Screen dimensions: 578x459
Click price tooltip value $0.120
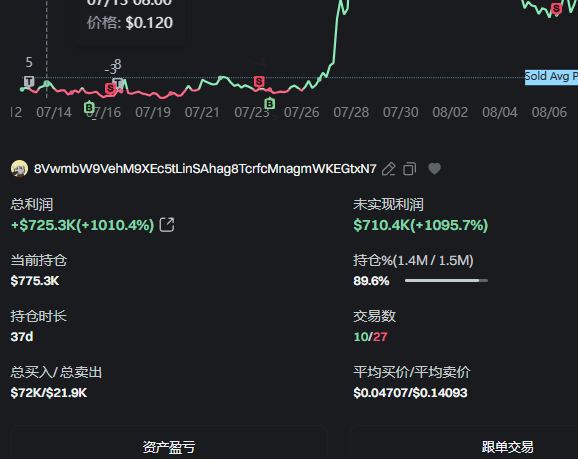click(149, 23)
